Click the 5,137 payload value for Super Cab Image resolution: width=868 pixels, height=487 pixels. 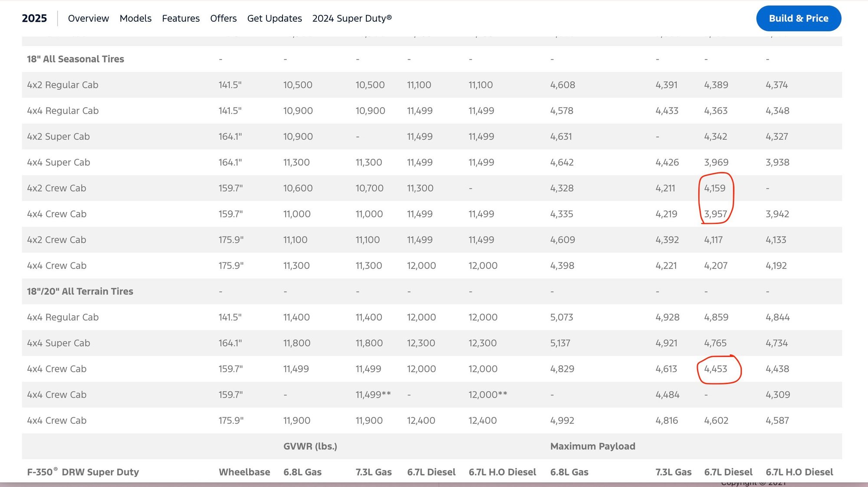coord(560,343)
